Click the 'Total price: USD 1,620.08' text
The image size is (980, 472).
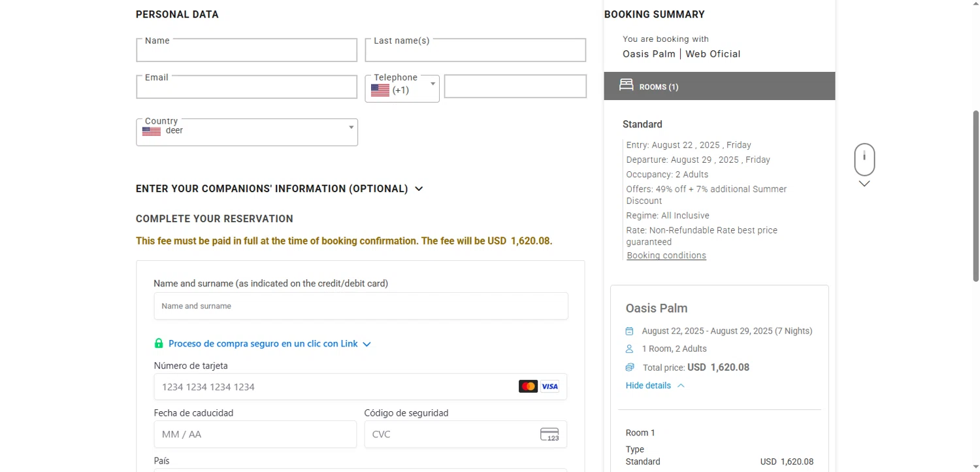(696, 367)
